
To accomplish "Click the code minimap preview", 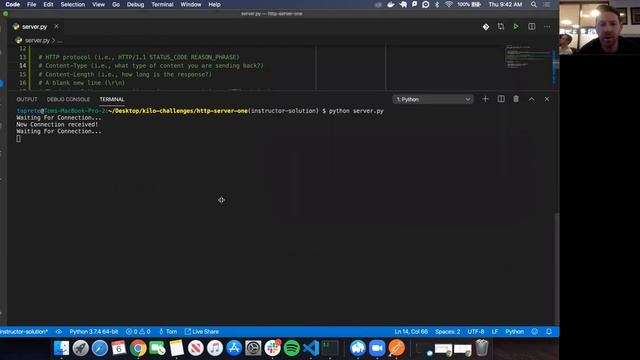I will pos(529,58).
